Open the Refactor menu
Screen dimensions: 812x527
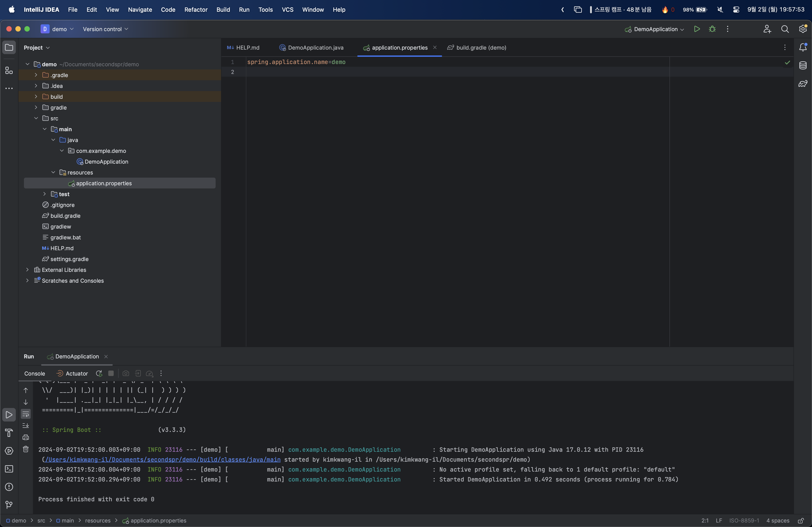196,9
